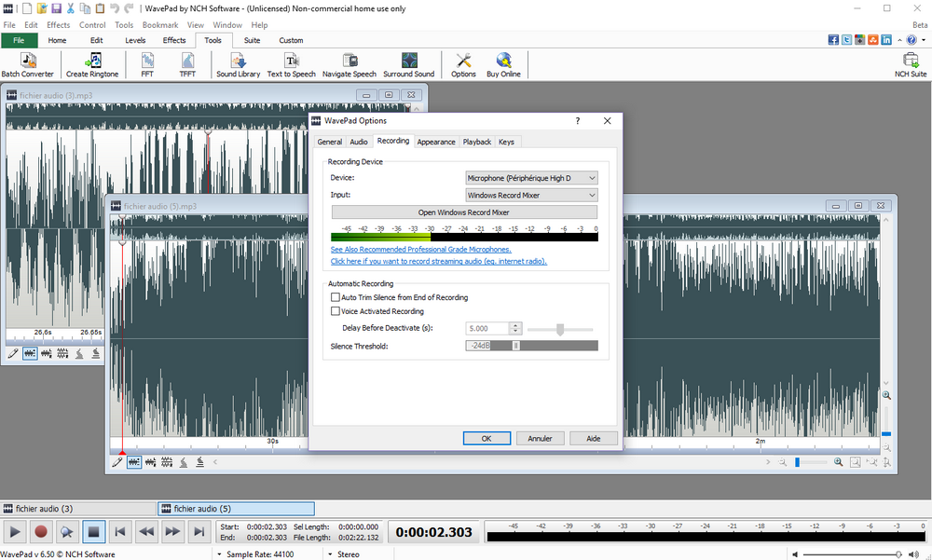Switch to the fichier audio (3) tab

[x=79, y=508]
